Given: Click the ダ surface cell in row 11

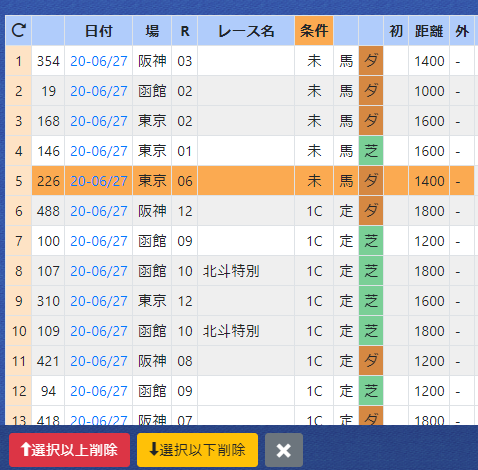Looking at the screenshot, I should tap(371, 361).
